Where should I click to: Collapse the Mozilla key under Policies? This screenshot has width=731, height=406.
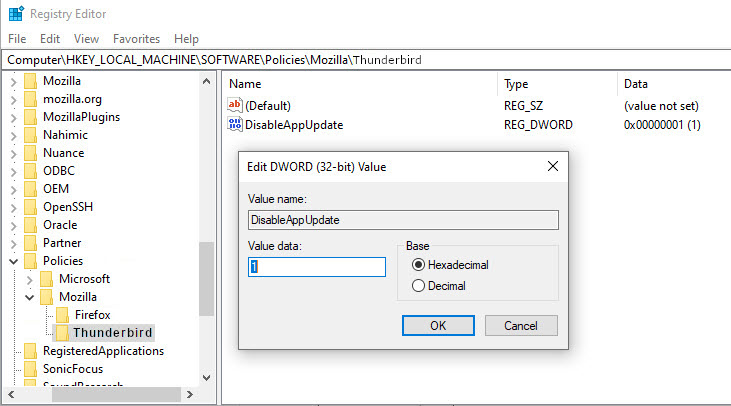click(29, 297)
